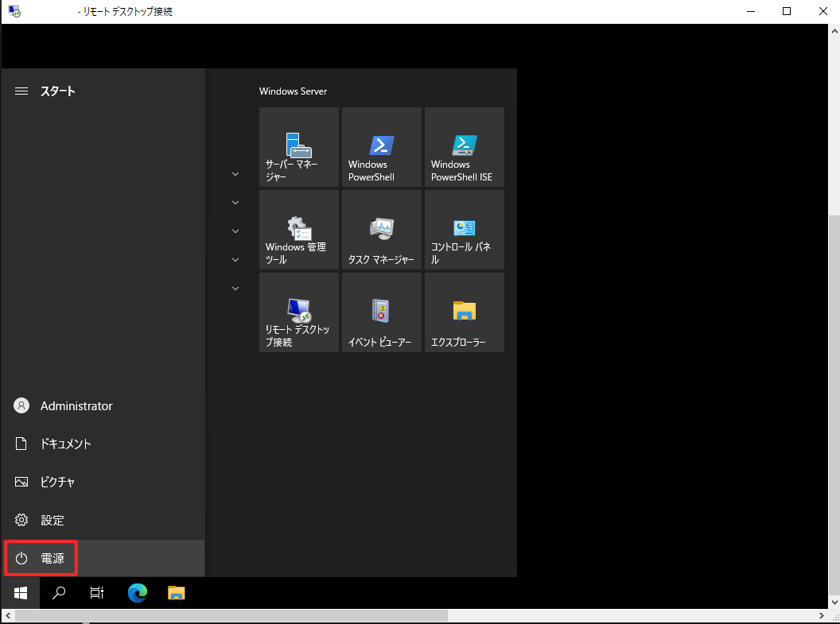
Task: Open the Server Manager tile
Action: coord(299,147)
